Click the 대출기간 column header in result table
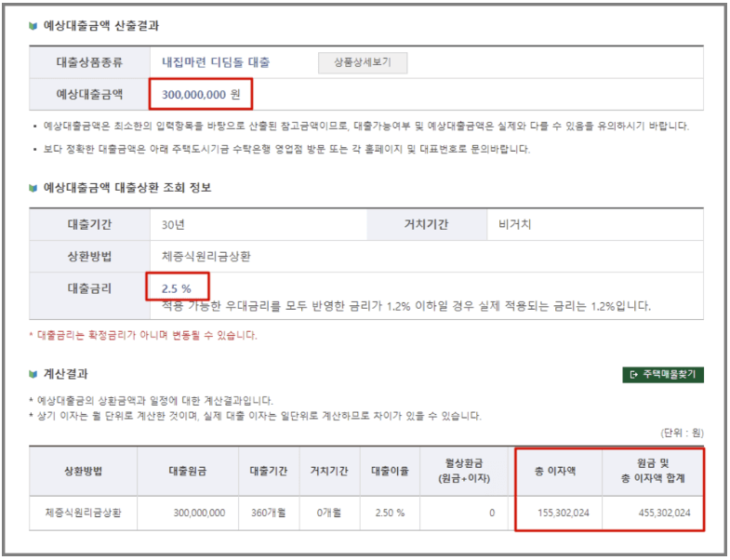Image resolution: width=730 pixels, height=560 pixels. click(x=269, y=471)
